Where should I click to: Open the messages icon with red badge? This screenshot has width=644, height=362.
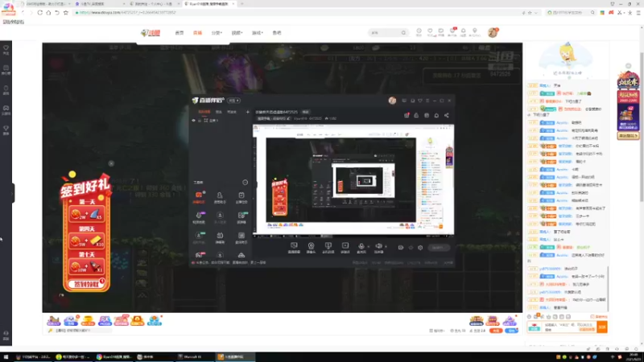click(452, 32)
